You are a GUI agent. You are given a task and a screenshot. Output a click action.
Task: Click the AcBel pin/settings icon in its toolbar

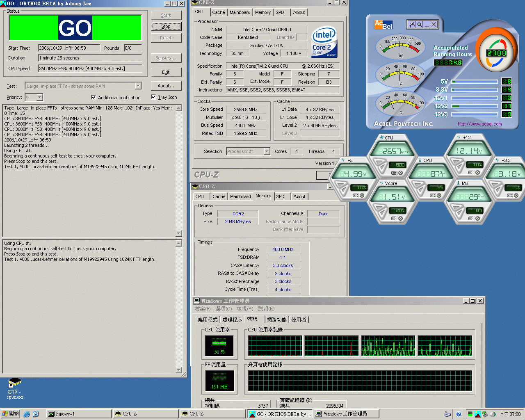click(x=412, y=25)
